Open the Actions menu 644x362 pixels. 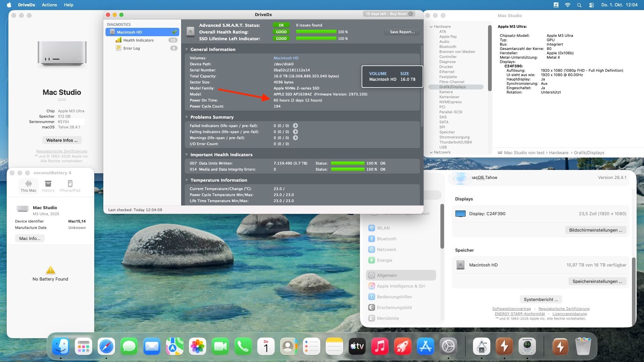pyautogui.click(x=49, y=5)
